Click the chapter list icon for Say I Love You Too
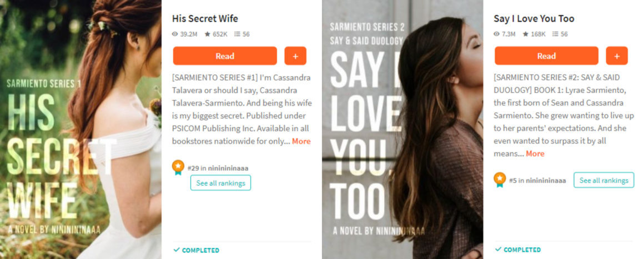Image resolution: width=644 pixels, height=259 pixels. pyautogui.click(x=555, y=34)
